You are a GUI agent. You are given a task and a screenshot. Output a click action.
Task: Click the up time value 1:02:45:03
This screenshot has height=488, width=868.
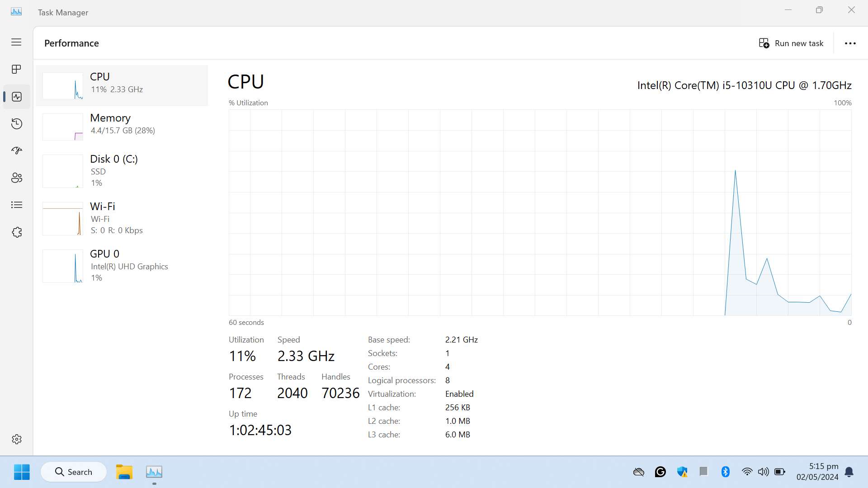pyautogui.click(x=260, y=430)
